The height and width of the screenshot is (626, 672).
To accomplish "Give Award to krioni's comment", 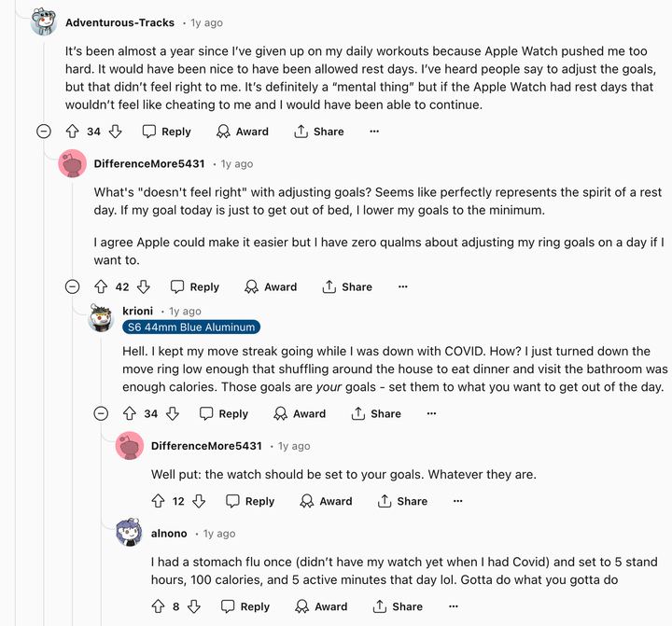I will 299,413.
